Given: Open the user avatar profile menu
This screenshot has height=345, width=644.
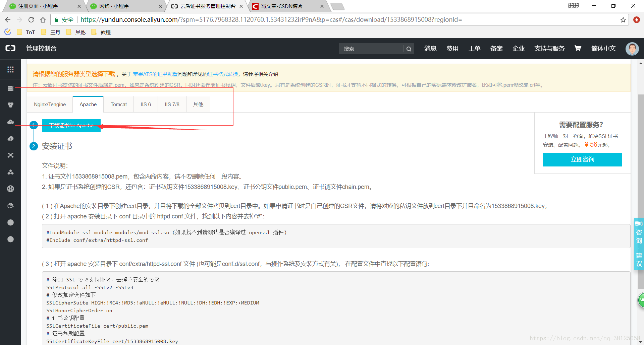Looking at the screenshot, I should click(x=632, y=49).
